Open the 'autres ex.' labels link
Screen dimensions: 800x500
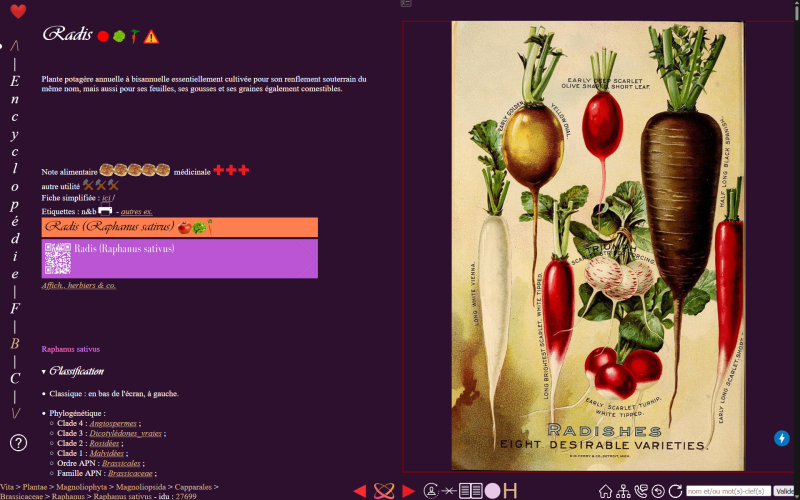click(x=137, y=212)
